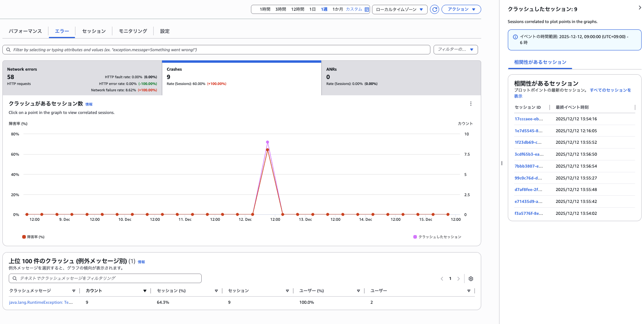
Task: Open the crash table settings gear
Action: (x=471, y=279)
